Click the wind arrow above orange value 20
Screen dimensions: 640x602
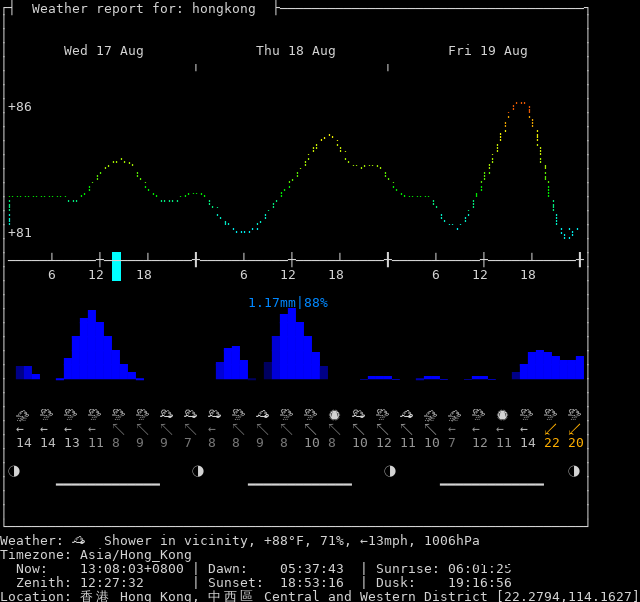tap(575, 429)
